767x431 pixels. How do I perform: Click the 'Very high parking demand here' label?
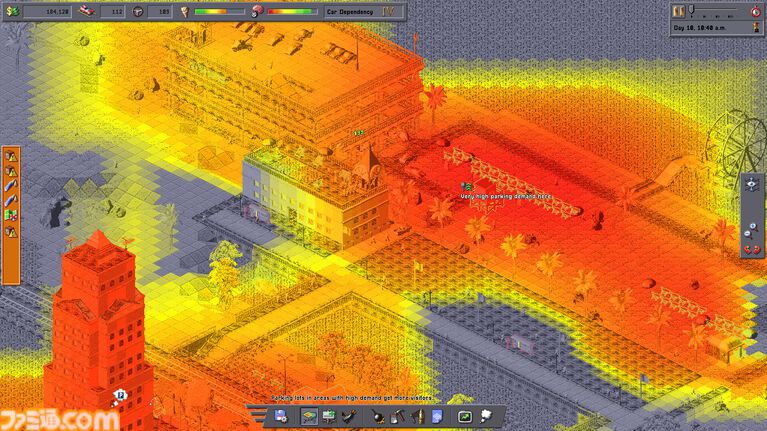(x=506, y=196)
